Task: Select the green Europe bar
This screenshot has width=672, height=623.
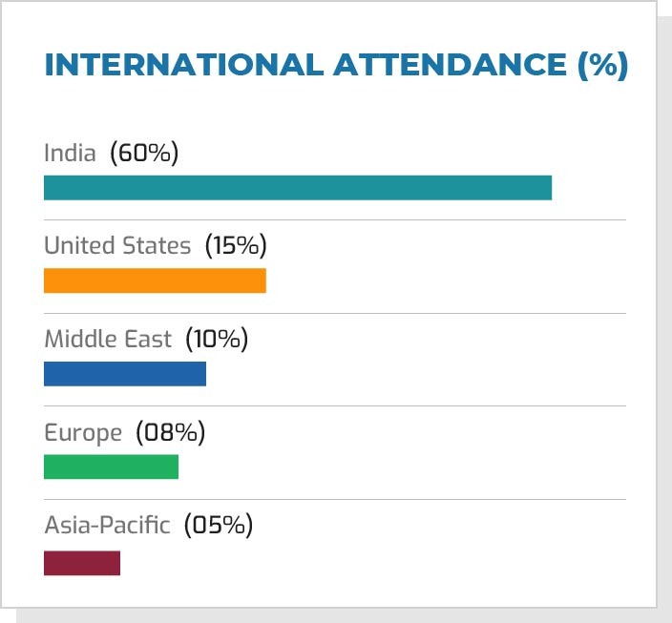Action: pyautogui.click(x=111, y=467)
